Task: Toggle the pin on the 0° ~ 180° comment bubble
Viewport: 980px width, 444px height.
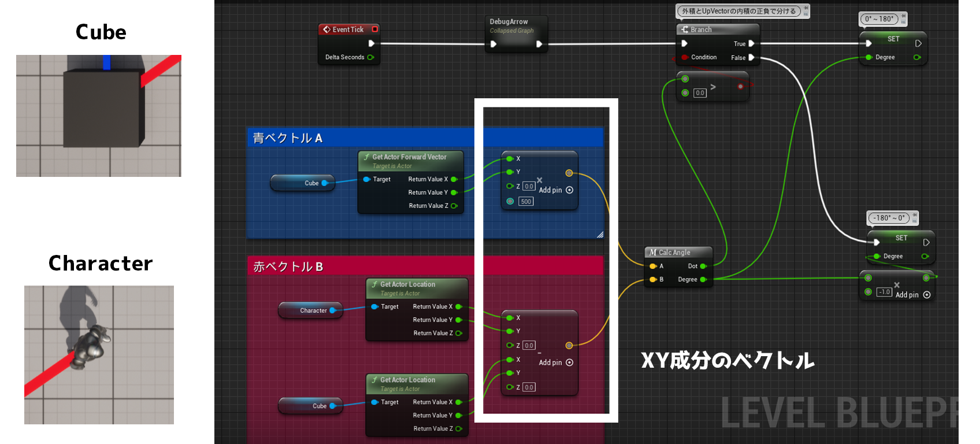Action: (904, 16)
